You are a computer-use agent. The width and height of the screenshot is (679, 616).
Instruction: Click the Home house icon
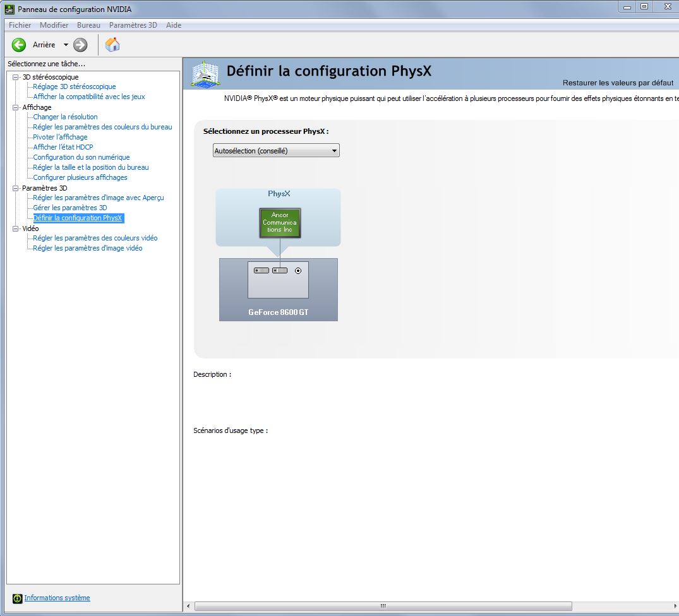click(x=112, y=44)
